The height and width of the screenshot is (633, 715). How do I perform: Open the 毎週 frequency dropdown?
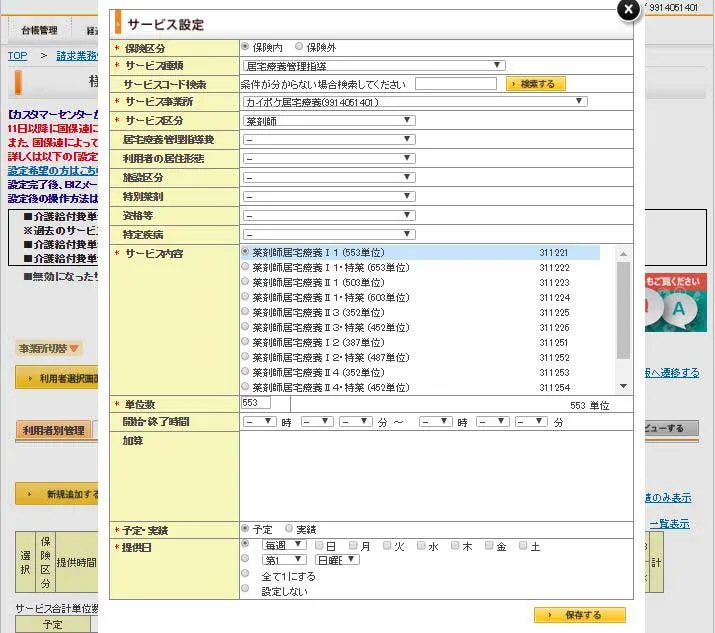point(284,546)
